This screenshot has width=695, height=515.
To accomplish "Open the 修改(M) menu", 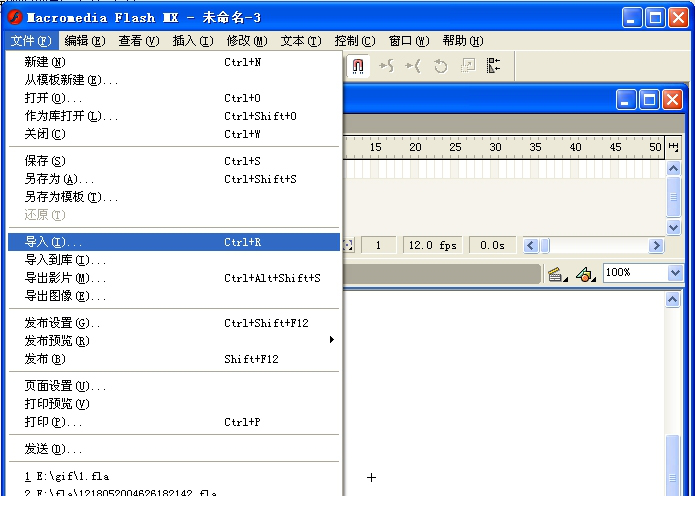I will pos(247,41).
